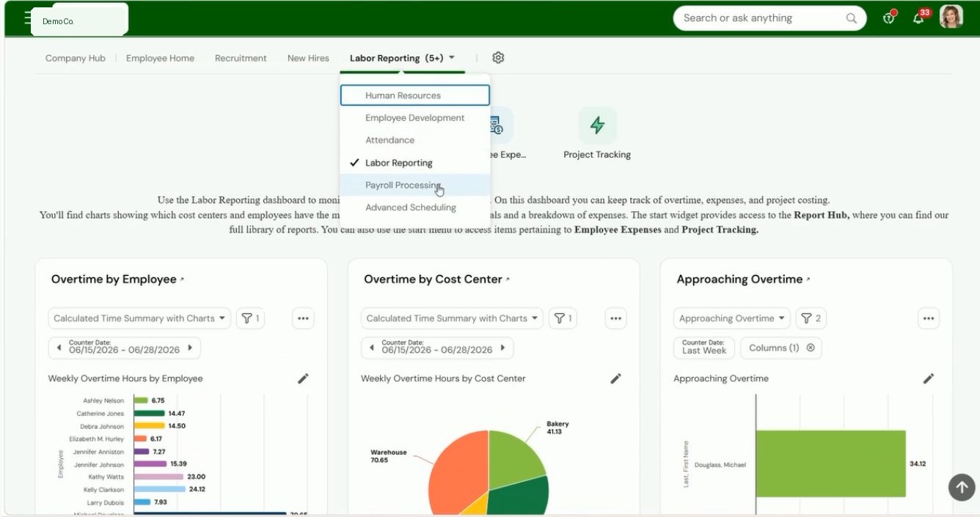Screen dimensions: 980x517
Task: Select Human Resources from the dropdown menu
Action: pos(414,95)
